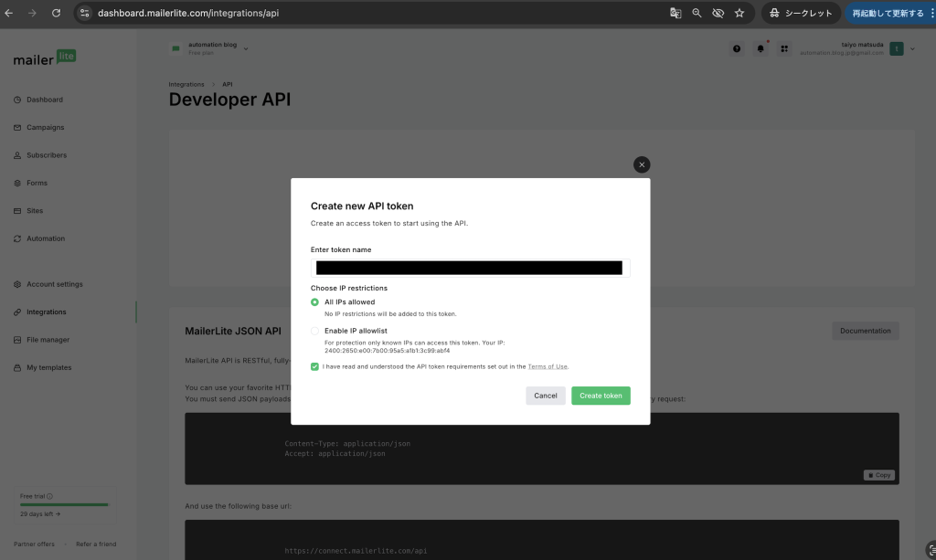Click the Free trial progress bar

[64, 504]
